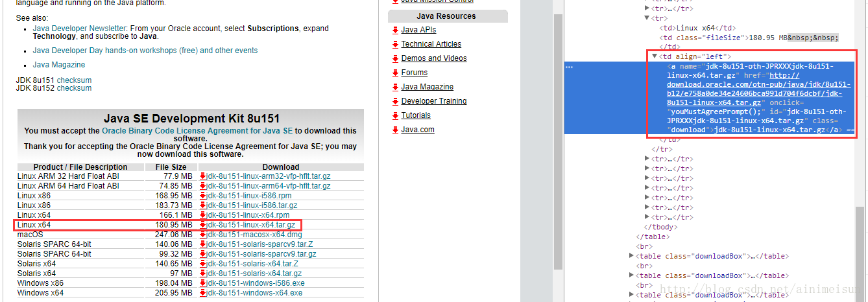This screenshot has height=302, width=868.
Task: Open the Java Magazine link in See also list
Action: (59, 65)
